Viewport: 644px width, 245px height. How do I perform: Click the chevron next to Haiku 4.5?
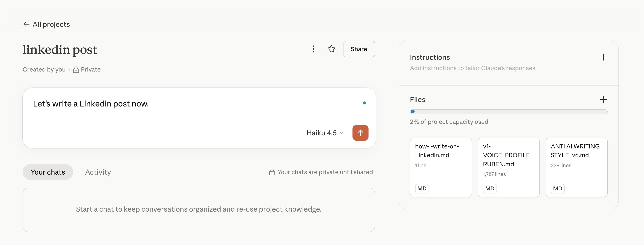tap(341, 133)
